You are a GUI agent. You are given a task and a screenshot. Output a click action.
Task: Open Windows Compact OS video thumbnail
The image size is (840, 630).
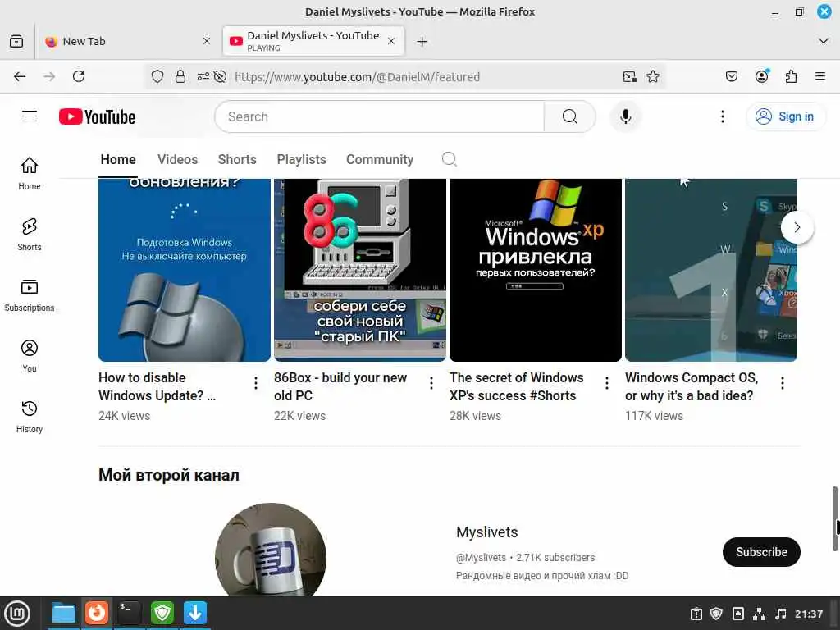711,270
